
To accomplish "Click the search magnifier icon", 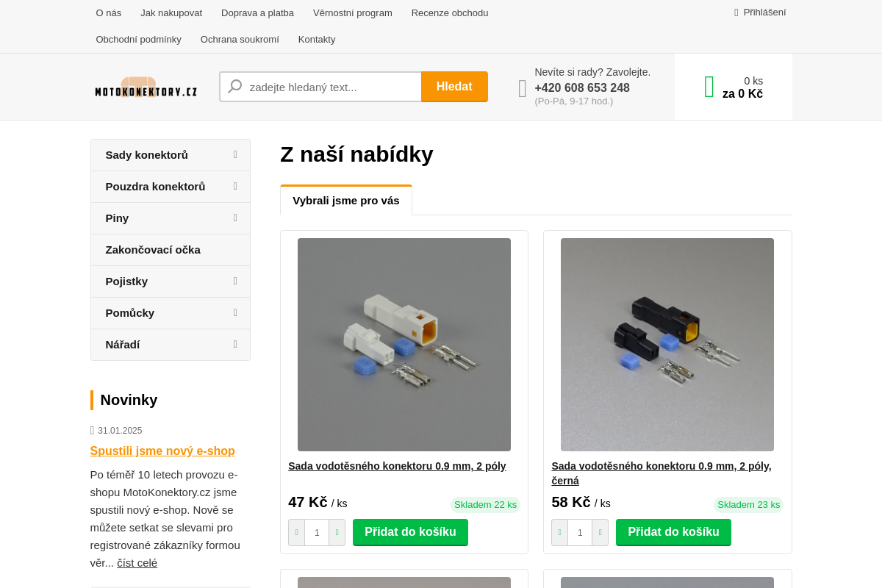I will pos(235,87).
